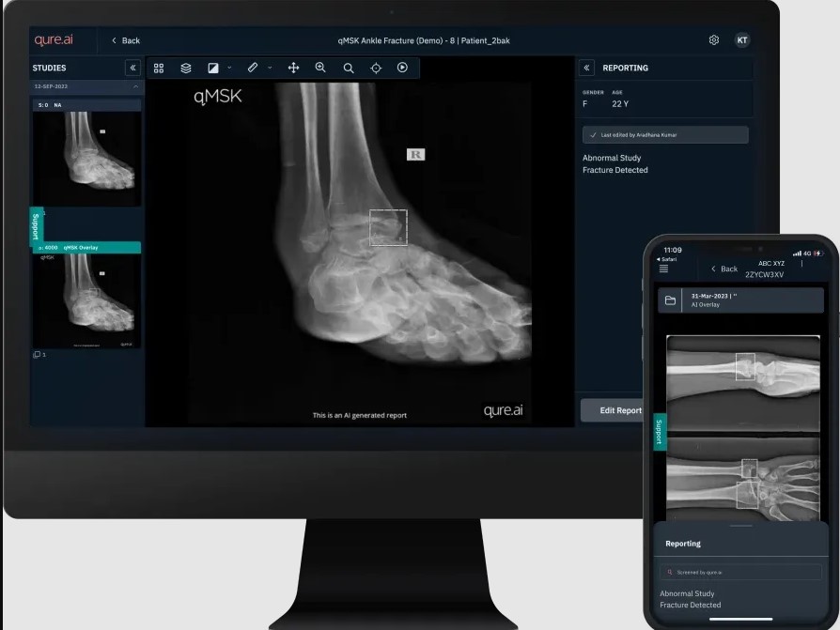Tap the lower wrist X-ray on phone

point(742,479)
